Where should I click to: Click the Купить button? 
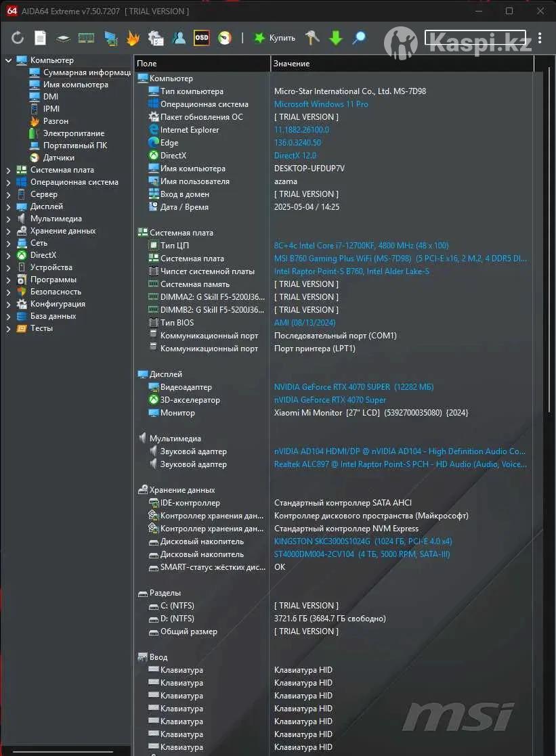(x=275, y=38)
